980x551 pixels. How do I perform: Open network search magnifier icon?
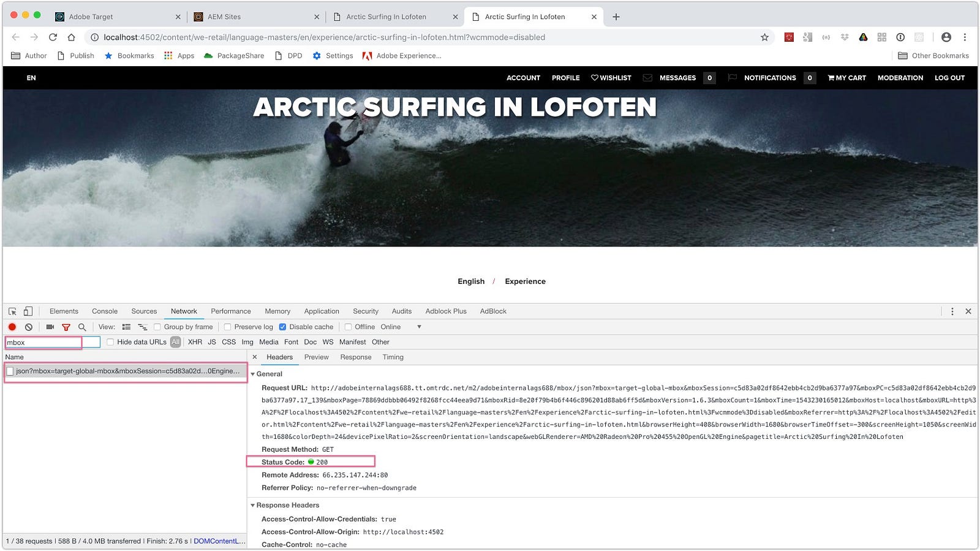click(82, 327)
